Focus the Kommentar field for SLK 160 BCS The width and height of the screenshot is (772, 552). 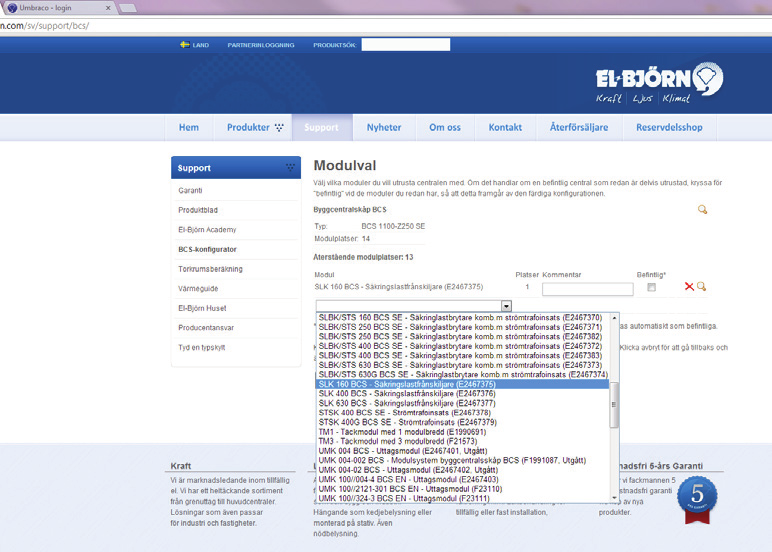[587, 289]
